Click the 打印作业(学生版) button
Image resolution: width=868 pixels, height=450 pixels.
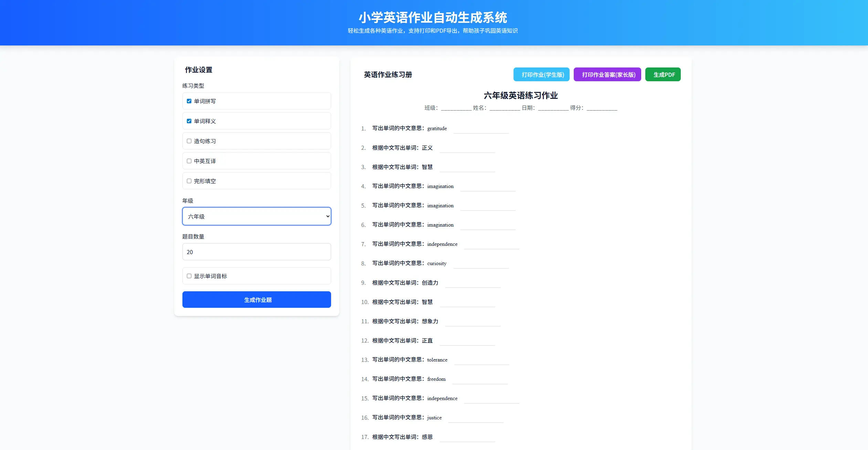pyautogui.click(x=541, y=74)
